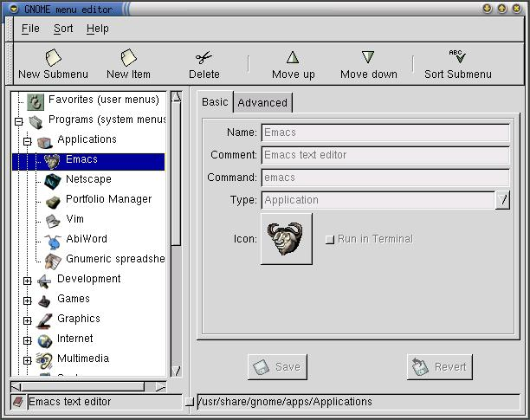Viewport: 530px width, 420px height.
Task: Click the small square left of the path
Action: [190, 402]
